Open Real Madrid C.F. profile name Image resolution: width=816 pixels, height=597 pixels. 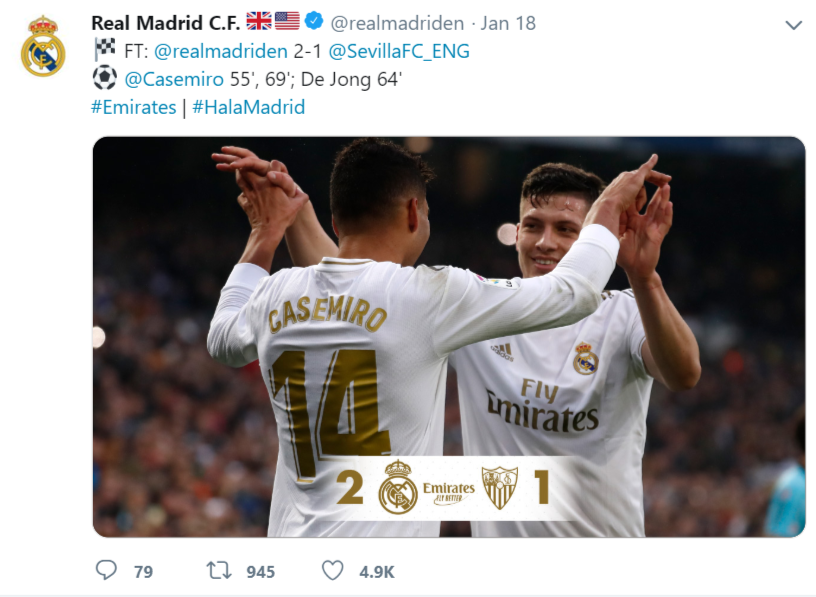click(165, 23)
